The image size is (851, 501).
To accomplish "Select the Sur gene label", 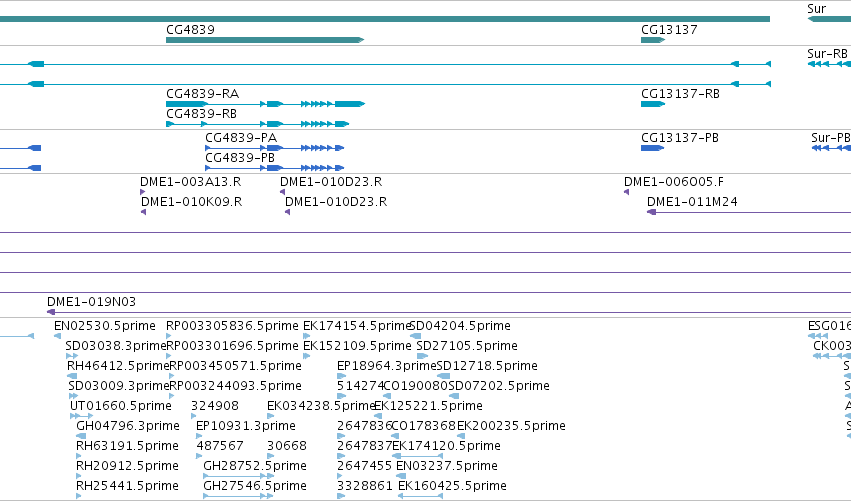I will coord(816,9).
